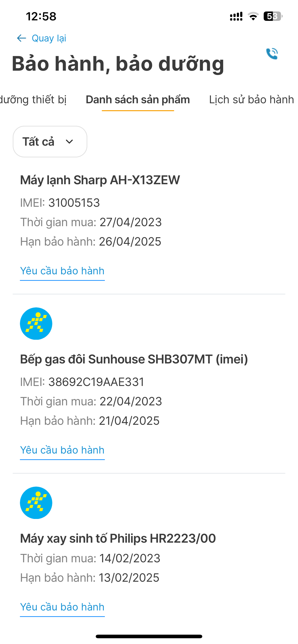
Task: Tap the Wi-Fi status icon
Action: pyautogui.click(x=253, y=17)
